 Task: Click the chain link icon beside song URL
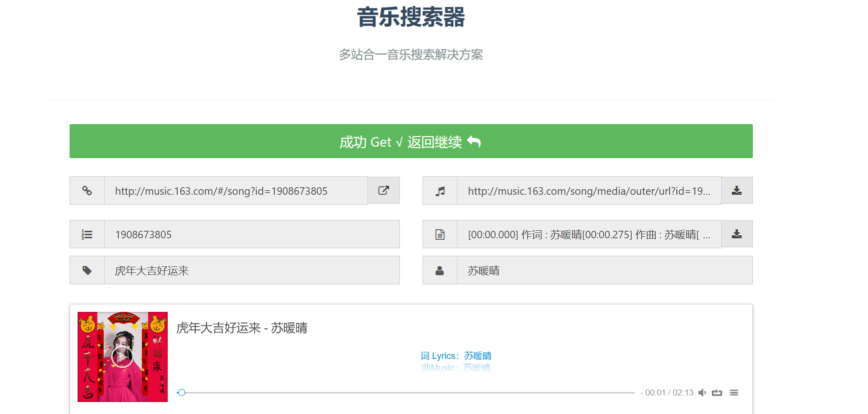point(87,191)
